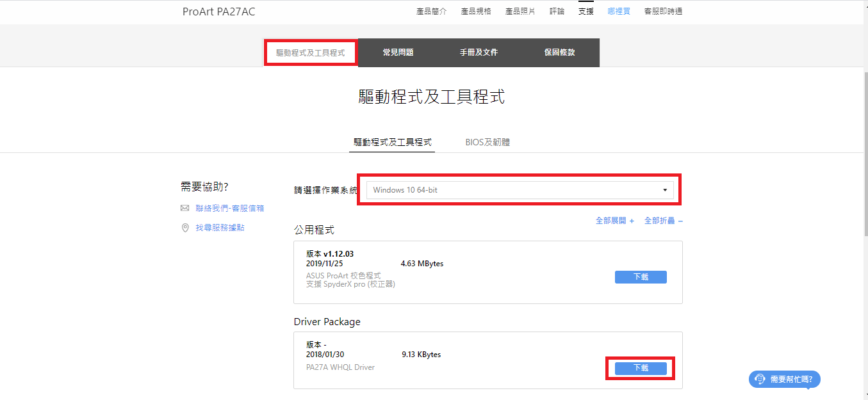This screenshot has height=400, width=868.
Task: Click the OS dropdown arrow
Action: pos(664,190)
